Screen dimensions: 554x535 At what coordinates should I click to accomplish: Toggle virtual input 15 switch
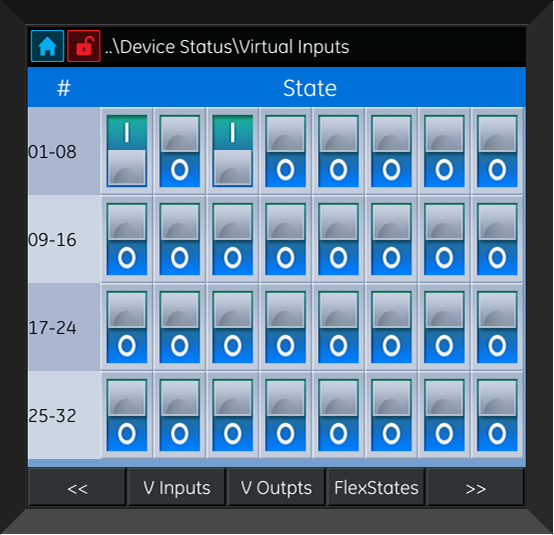pos(444,239)
